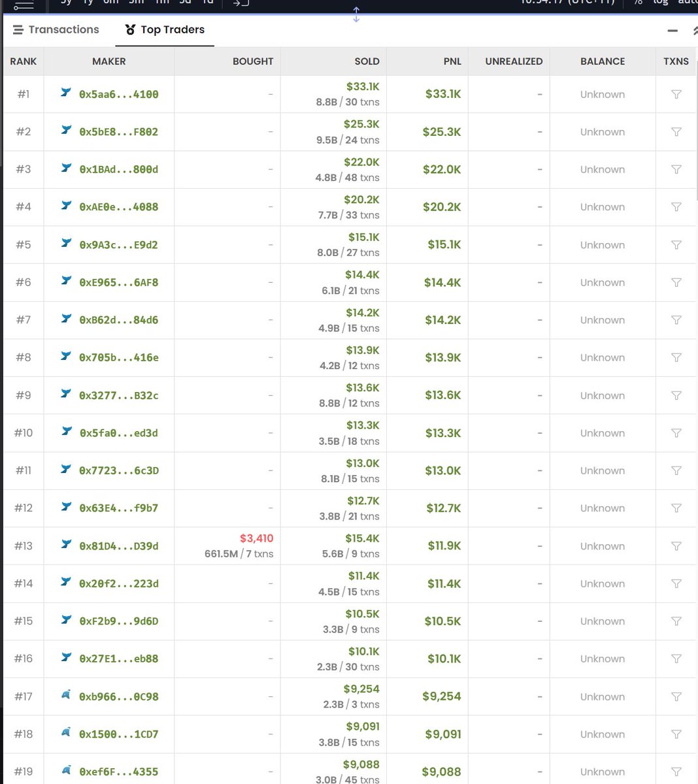The height and width of the screenshot is (784, 698).
Task: Filter transactions for maker 0x63E4...f9b7
Action: (x=676, y=508)
